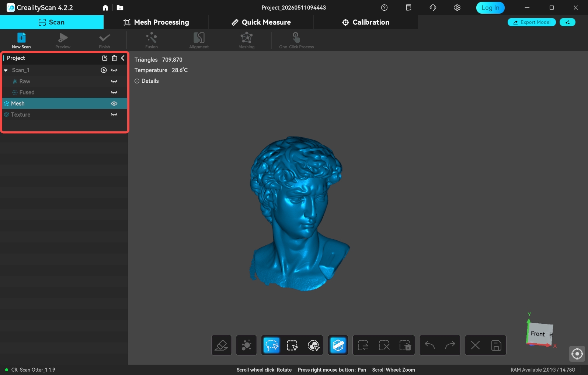Open the settings gear
The image size is (588, 375).
click(457, 8)
